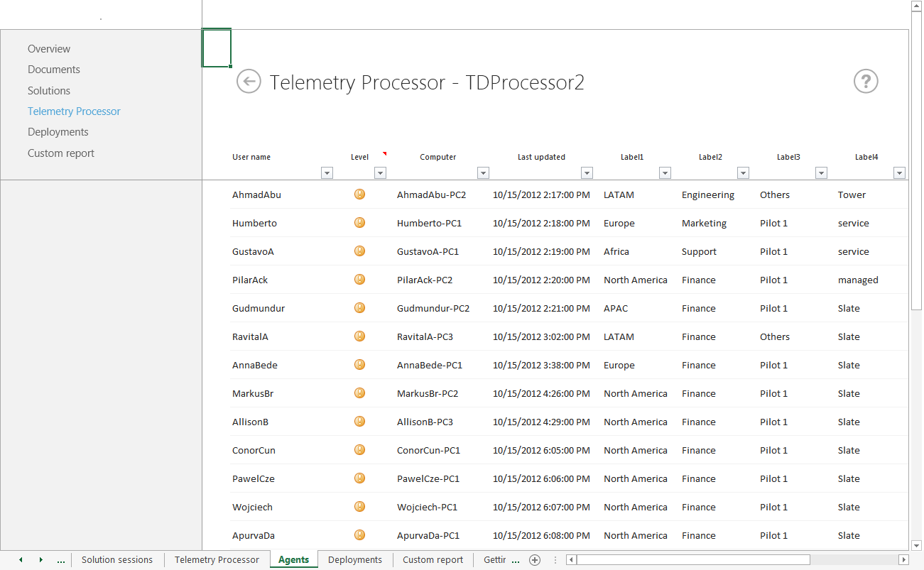Click the warning level icon for PilarAck
The image size is (924, 570).
click(x=359, y=279)
